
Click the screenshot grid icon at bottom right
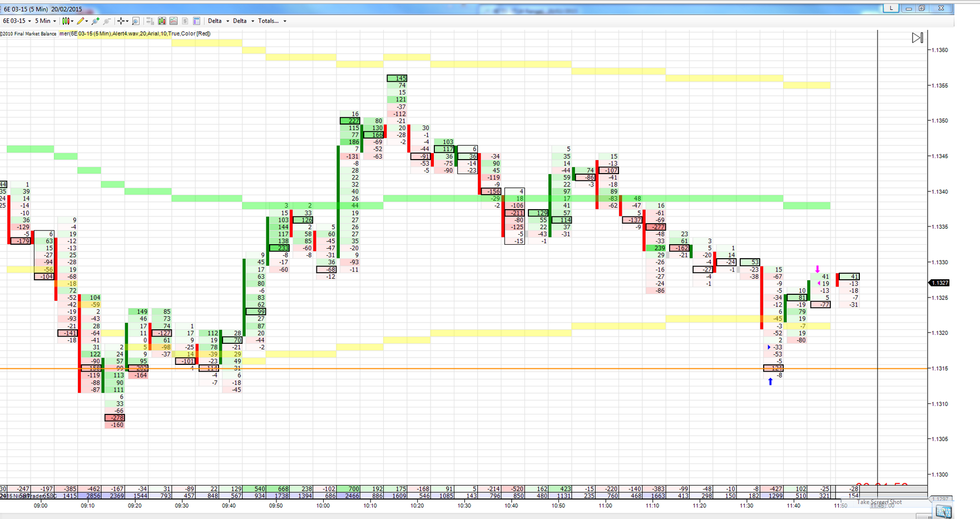click(944, 511)
